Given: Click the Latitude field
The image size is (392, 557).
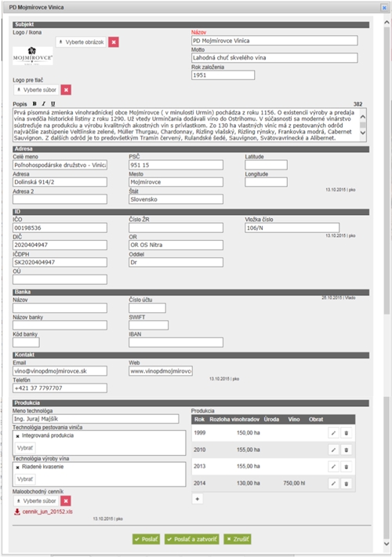Looking at the screenshot, I should click(x=266, y=165).
